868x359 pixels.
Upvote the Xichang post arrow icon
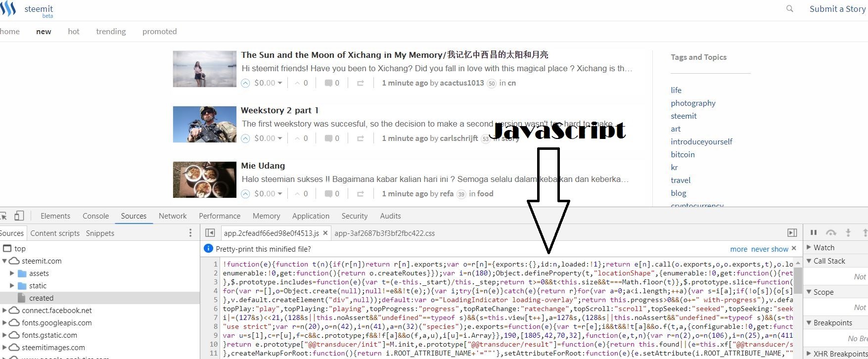(245, 83)
